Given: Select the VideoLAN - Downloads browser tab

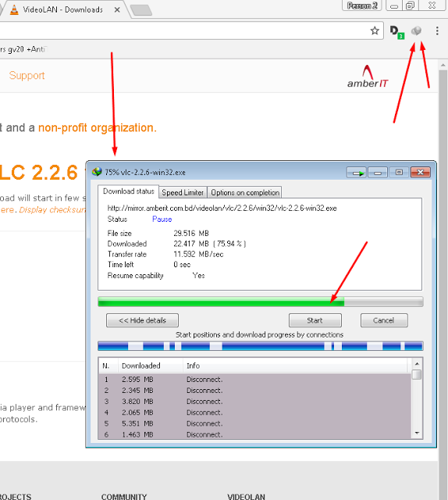Looking at the screenshot, I should click(62, 10).
